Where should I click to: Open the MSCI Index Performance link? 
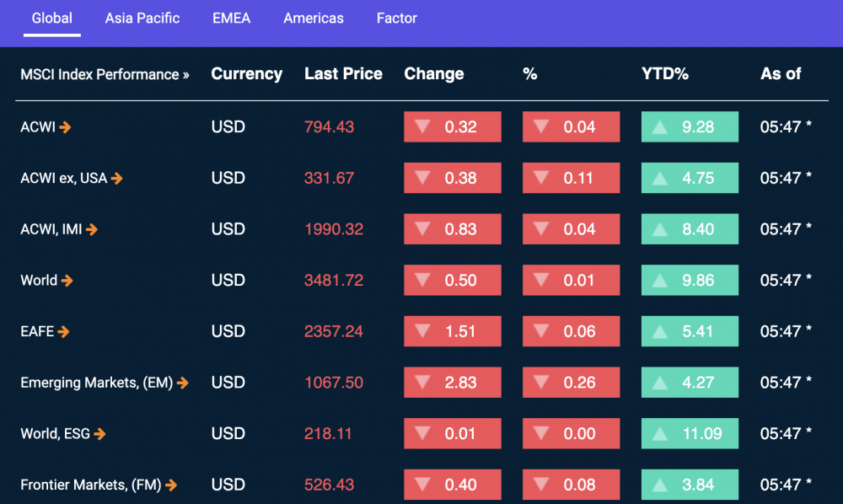tap(105, 74)
